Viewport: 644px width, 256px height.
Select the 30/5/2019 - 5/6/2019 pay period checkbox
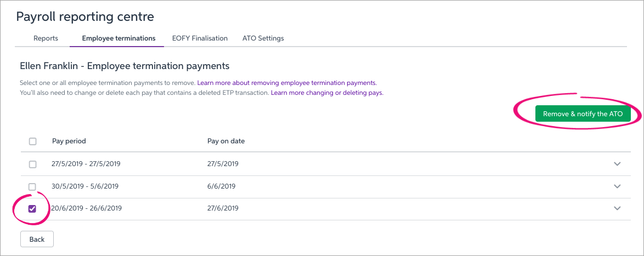(x=32, y=186)
